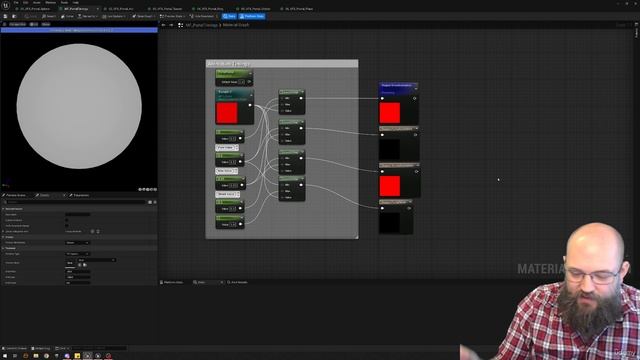Click the add array element icon
Viewport: 640px width, 360px height.
click(92, 231)
